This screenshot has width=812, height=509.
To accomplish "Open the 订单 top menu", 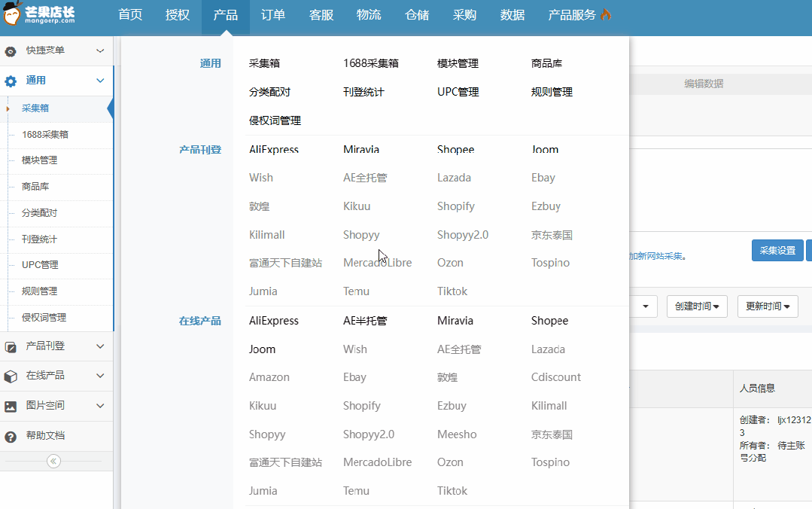I will click(273, 15).
